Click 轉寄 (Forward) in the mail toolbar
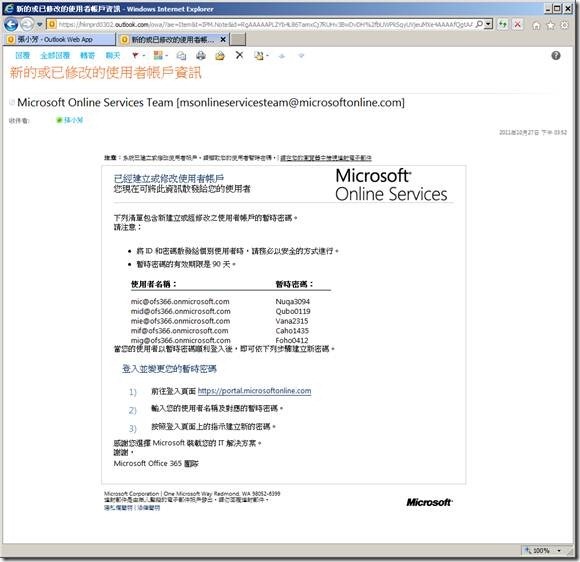580x562 pixels. (x=88, y=55)
